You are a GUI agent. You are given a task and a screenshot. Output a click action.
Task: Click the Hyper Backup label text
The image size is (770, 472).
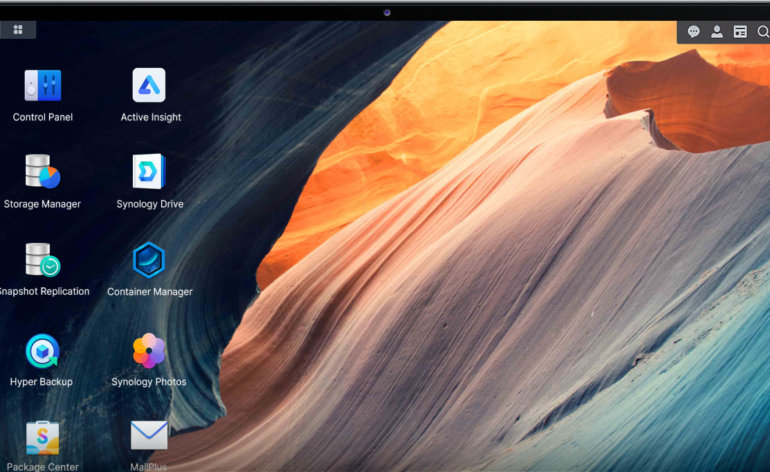click(41, 382)
